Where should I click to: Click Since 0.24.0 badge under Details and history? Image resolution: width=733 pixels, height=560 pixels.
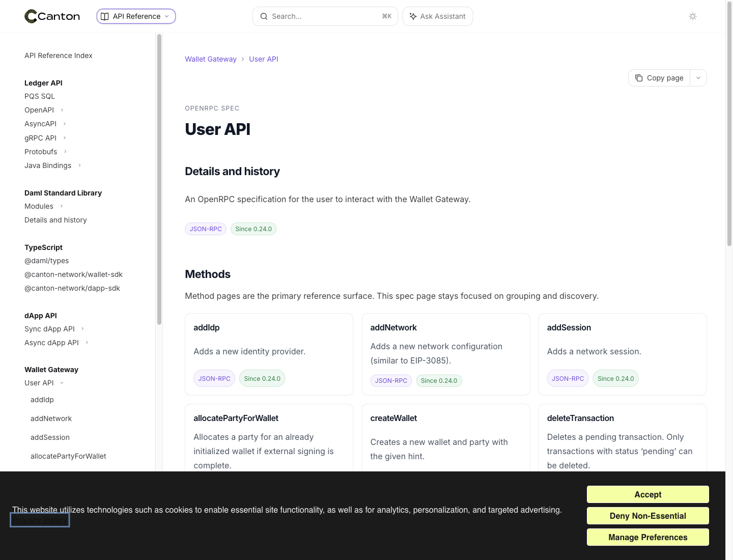(253, 229)
